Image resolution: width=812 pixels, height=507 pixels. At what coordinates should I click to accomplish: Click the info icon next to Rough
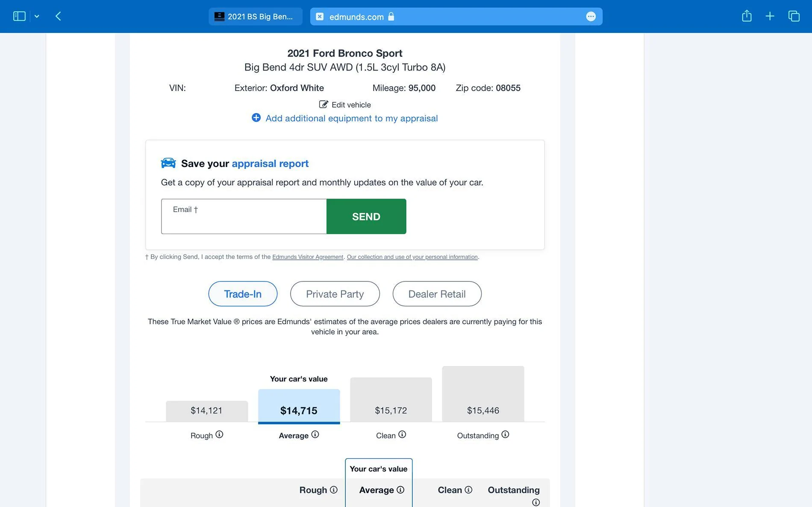coord(219,434)
